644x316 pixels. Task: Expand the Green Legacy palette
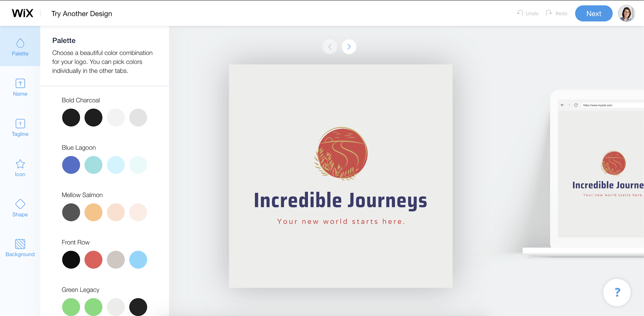[x=80, y=289]
